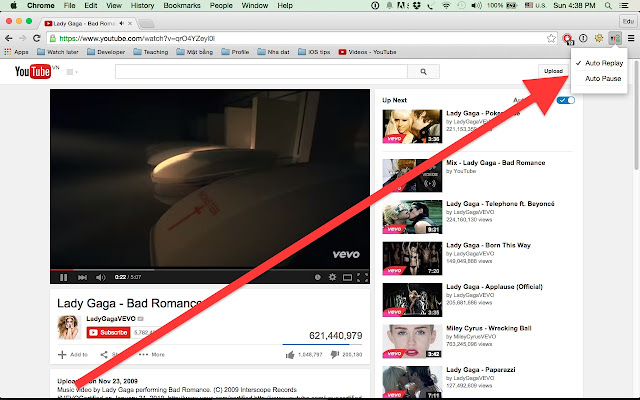Like the video with thumbs up

pyautogui.click(x=290, y=355)
